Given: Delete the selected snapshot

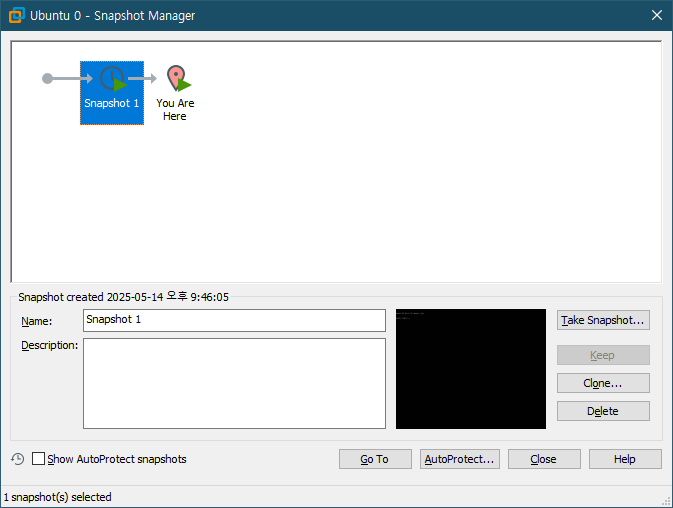Looking at the screenshot, I should click(x=603, y=411).
